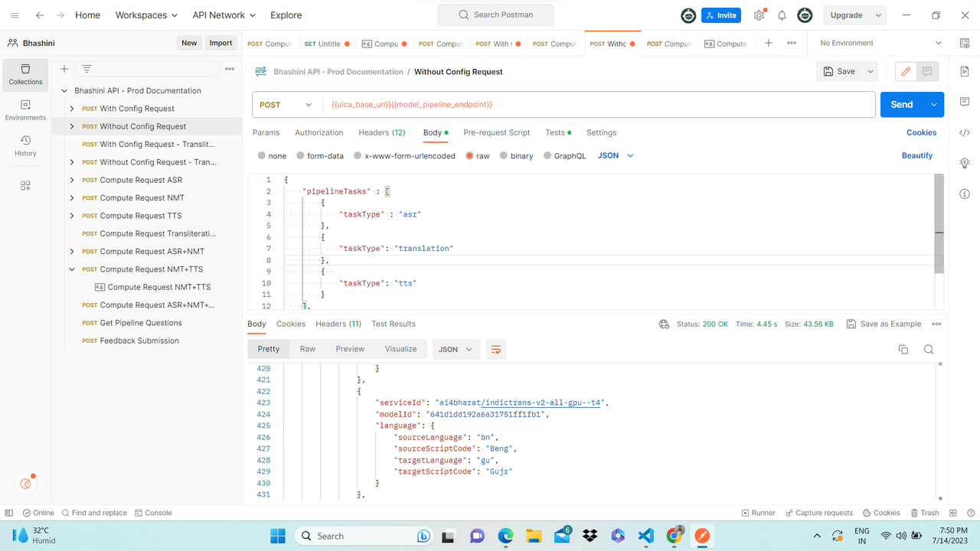980x551 pixels.
Task: Click the request body editor scrollbar
Action: click(939, 223)
